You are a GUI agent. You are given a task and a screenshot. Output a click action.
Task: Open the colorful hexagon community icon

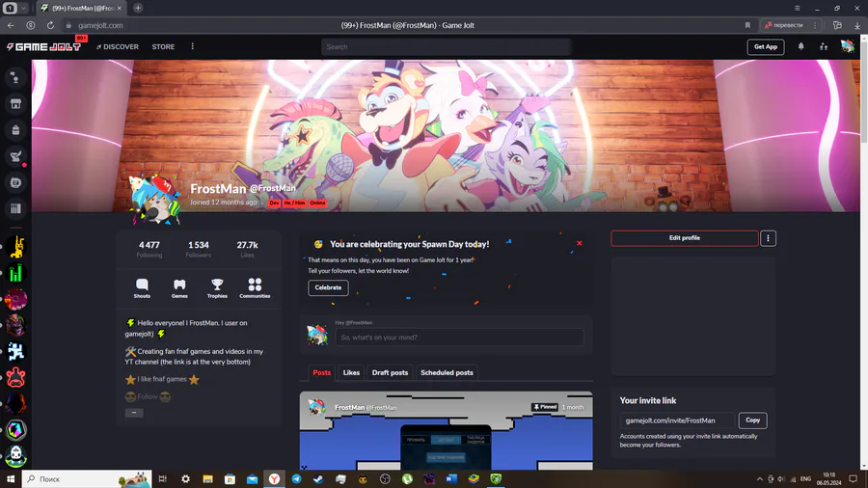16,430
